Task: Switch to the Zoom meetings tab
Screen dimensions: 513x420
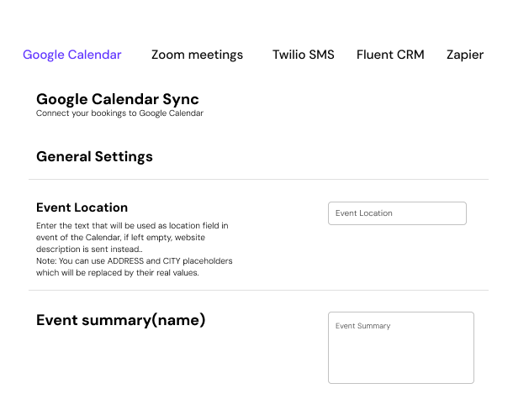Action: pos(197,55)
